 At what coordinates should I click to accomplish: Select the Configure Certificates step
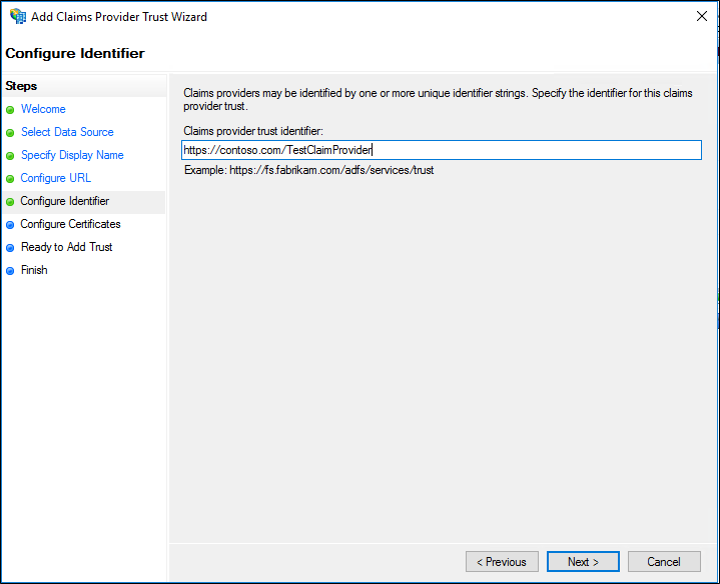tap(70, 224)
